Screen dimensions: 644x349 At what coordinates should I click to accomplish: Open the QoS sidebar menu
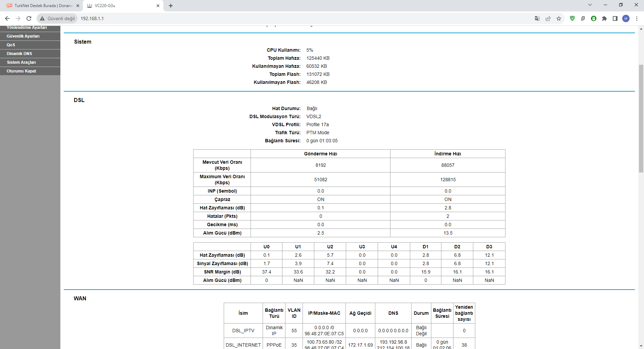tap(30, 45)
